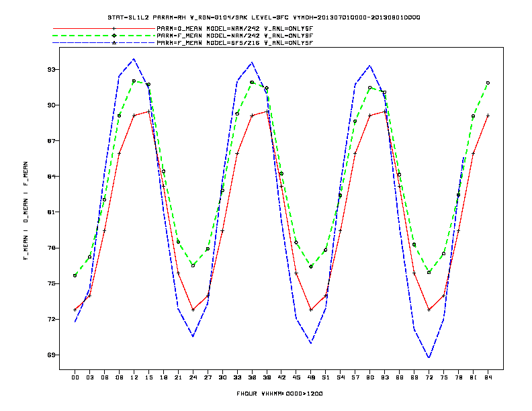The image size is (532, 411).
Task: Click x-axis forecast hour label 57
Action: pos(355,377)
